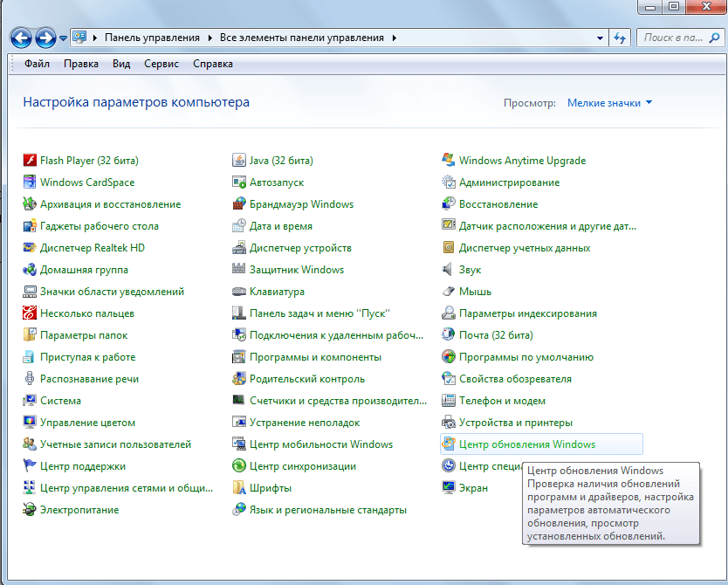This screenshot has height=585, width=728.
Task: Click the Клавиатура icon
Action: click(x=238, y=291)
